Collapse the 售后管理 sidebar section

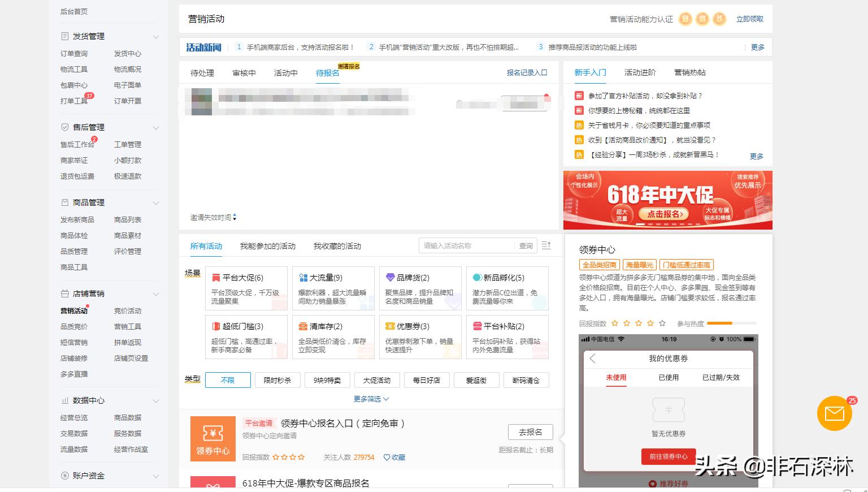(x=156, y=127)
